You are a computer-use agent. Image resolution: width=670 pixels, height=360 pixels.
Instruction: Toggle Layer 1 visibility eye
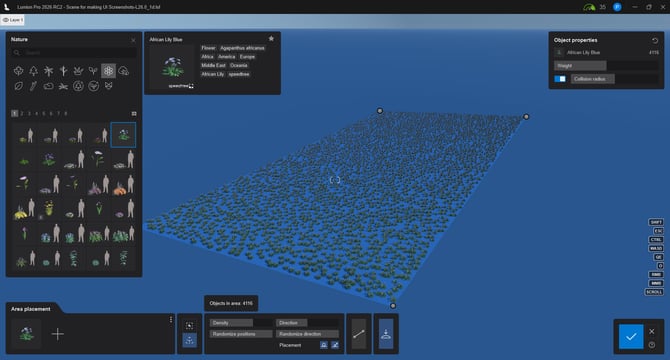(x=6, y=20)
